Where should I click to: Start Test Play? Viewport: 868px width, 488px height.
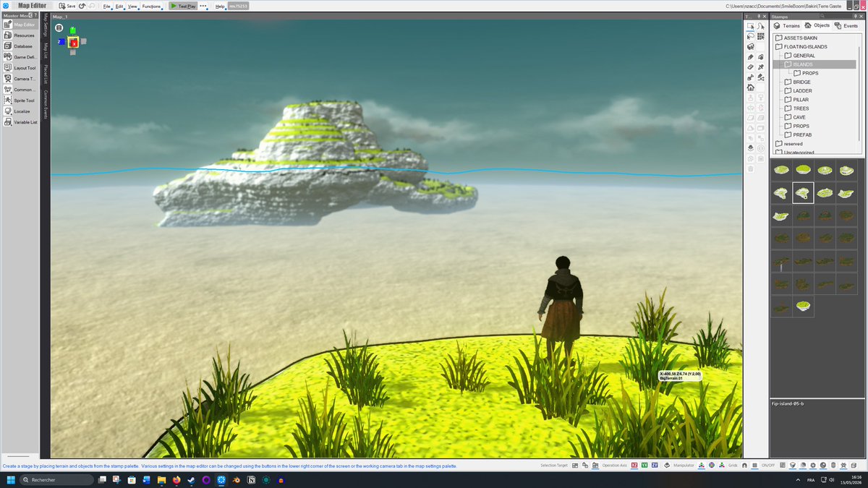tap(183, 6)
